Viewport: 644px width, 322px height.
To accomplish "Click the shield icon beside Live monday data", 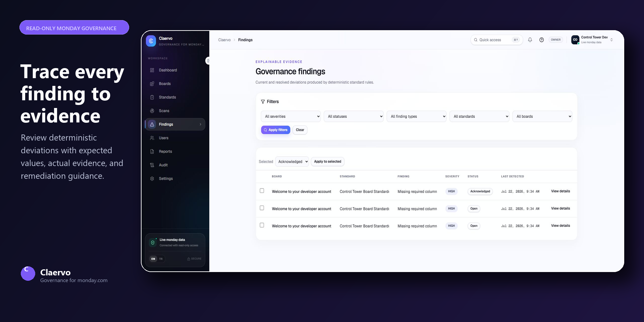I will (x=153, y=243).
